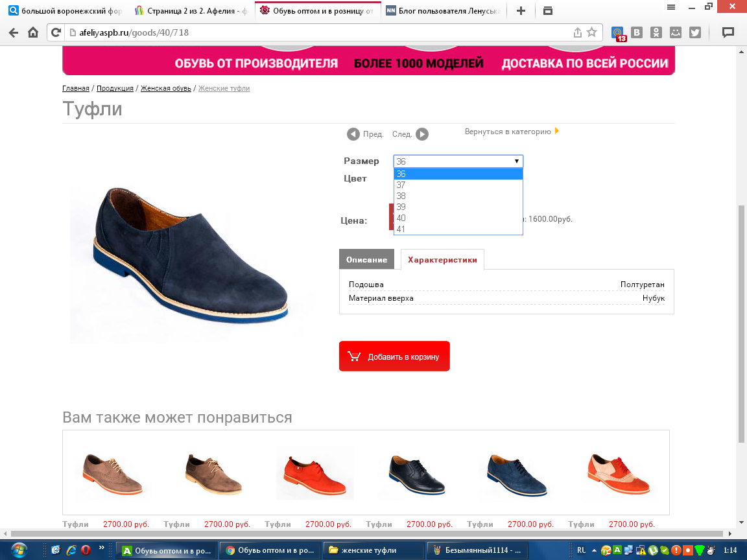Viewport: 747px width, 560px height.
Task: Click the browser back arrow
Action: [x=14, y=32]
